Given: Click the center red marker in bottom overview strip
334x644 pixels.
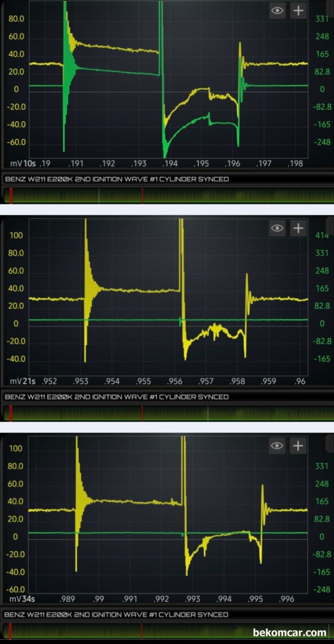Looking at the screenshot, I should pos(142,631).
